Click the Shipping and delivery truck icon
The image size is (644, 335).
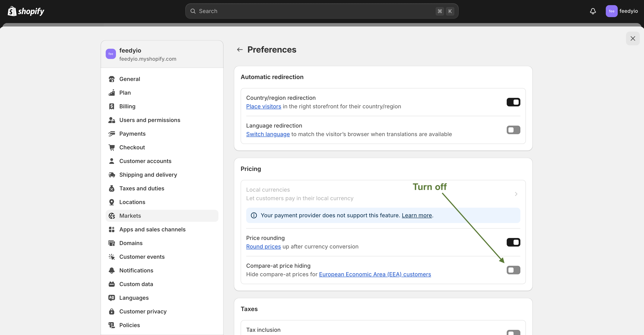click(x=111, y=175)
